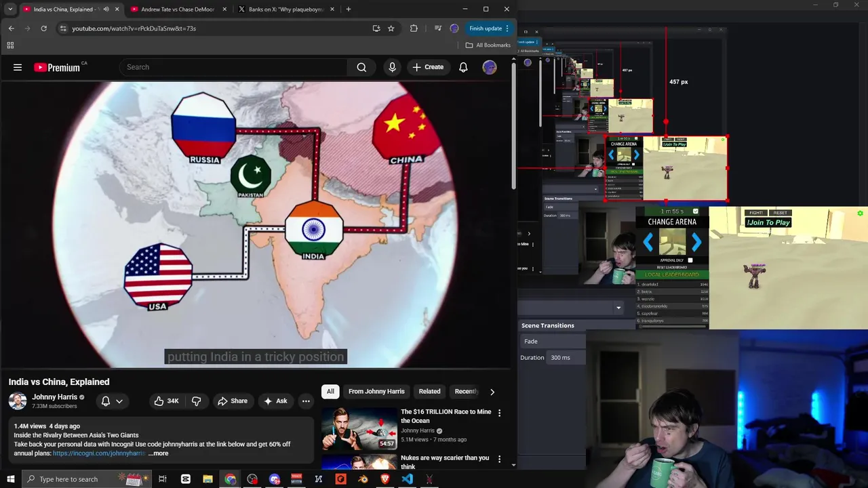Viewport: 868px width, 488px height.
Task: Click the YouTube search input field
Action: (x=233, y=67)
